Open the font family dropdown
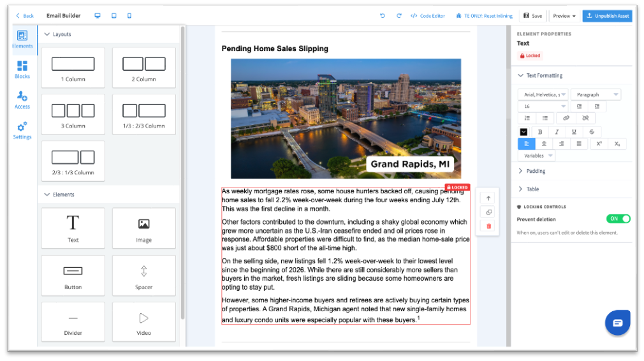 tap(543, 94)
